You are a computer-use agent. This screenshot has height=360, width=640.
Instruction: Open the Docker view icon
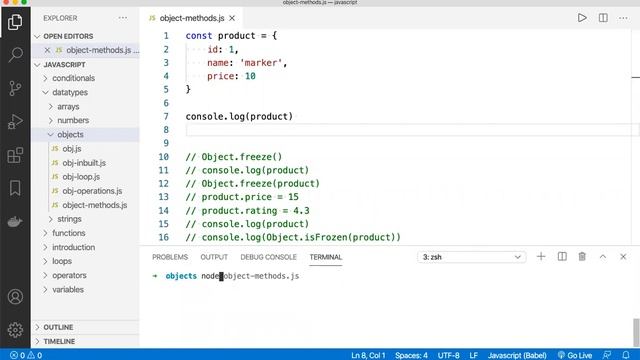(15, 222)
